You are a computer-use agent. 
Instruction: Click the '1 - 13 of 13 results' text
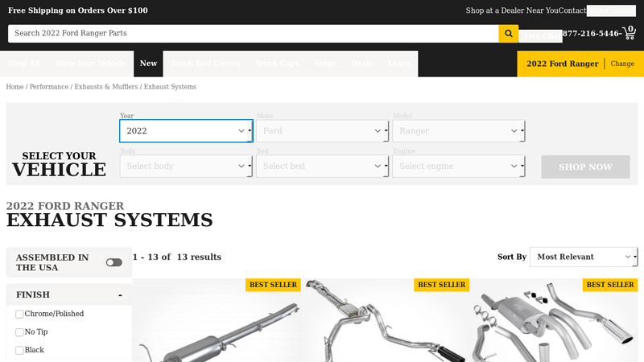tap(176, 257)
